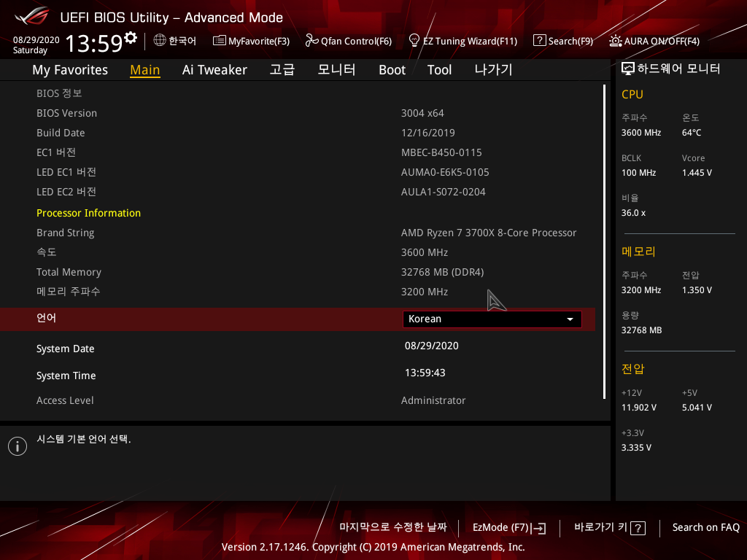Screen dimensions: 747x560
Task: Open the 모니터 tab
Action: pyautogui.click(x=336, y=70)
